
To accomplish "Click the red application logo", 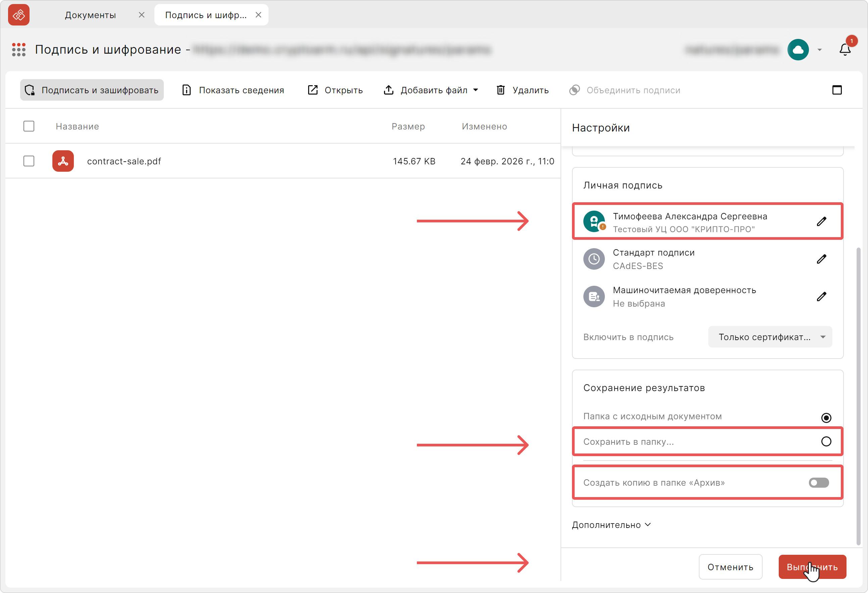I will (19, 15).
